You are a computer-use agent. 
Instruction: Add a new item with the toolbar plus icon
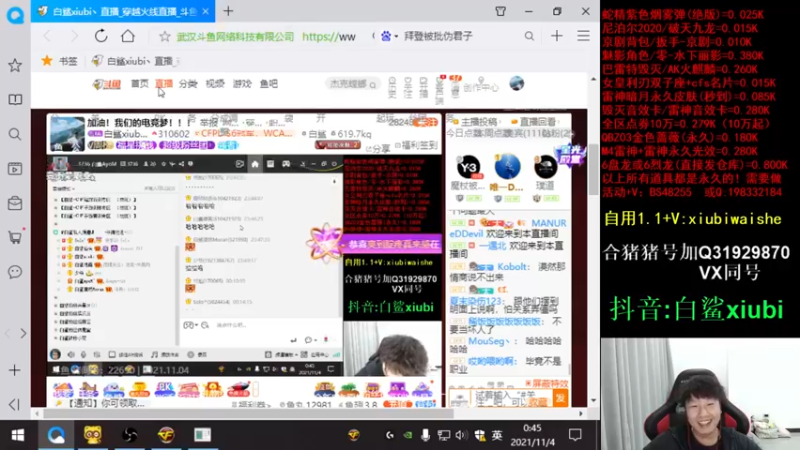(557, 36)
